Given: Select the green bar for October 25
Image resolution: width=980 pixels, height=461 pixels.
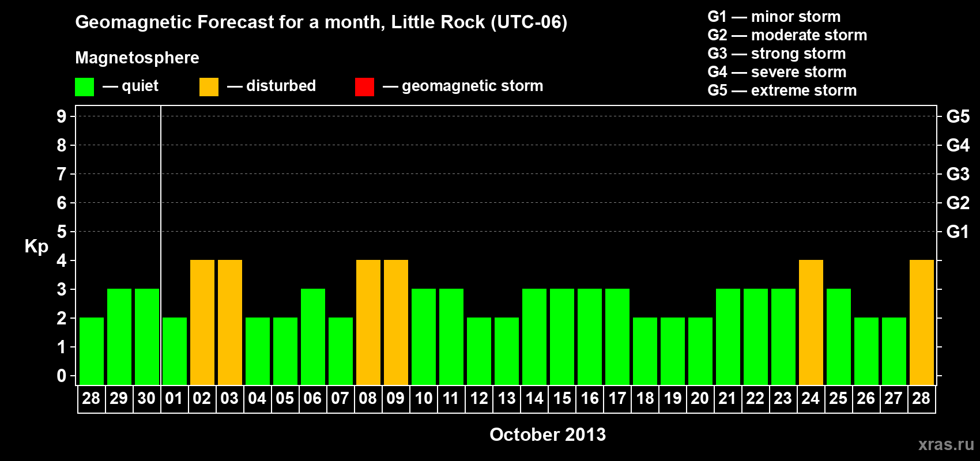Looking at the screenshot, I should [839, 337].
